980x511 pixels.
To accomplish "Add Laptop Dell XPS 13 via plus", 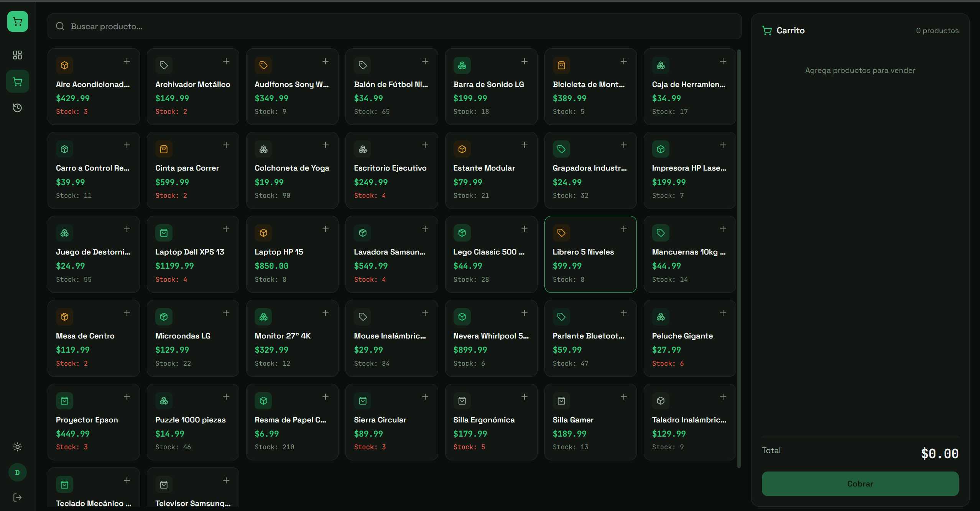I will tap(226, 229).
